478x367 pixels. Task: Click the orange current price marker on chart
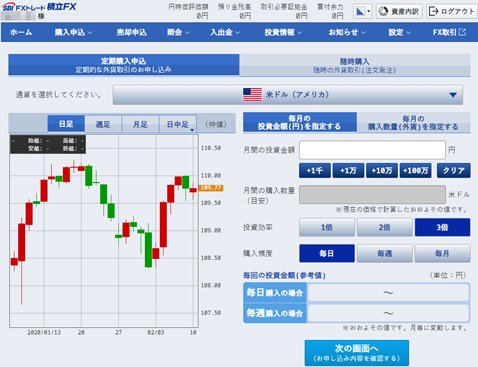(x=211, y=188)
